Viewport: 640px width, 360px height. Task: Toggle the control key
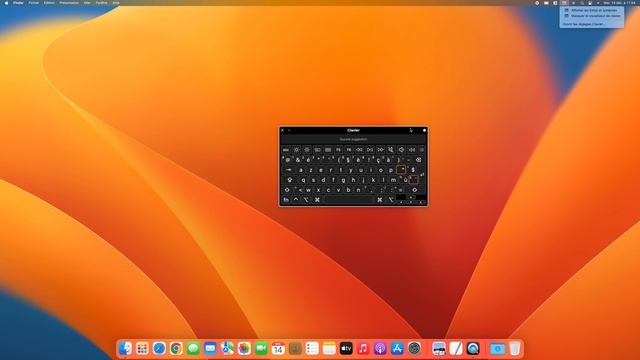click(296, 200)
